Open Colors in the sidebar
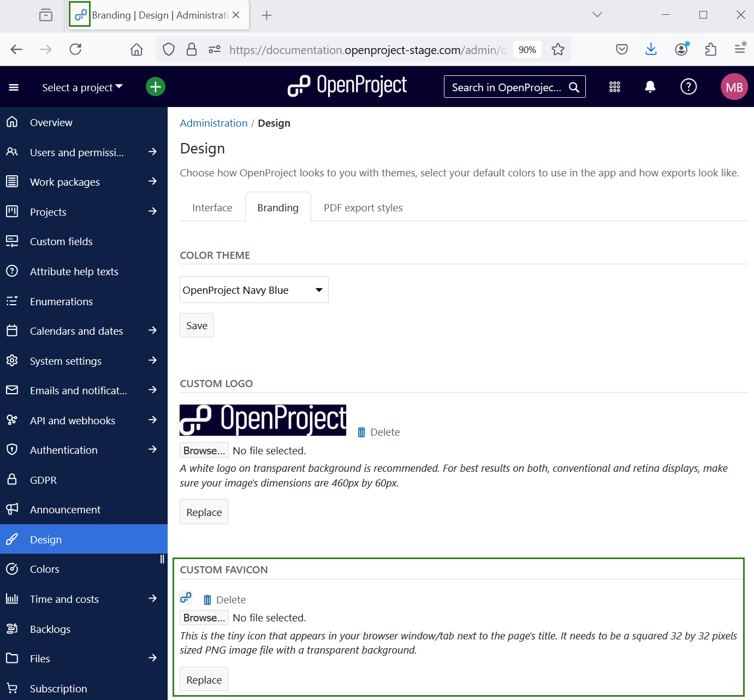 45,569
